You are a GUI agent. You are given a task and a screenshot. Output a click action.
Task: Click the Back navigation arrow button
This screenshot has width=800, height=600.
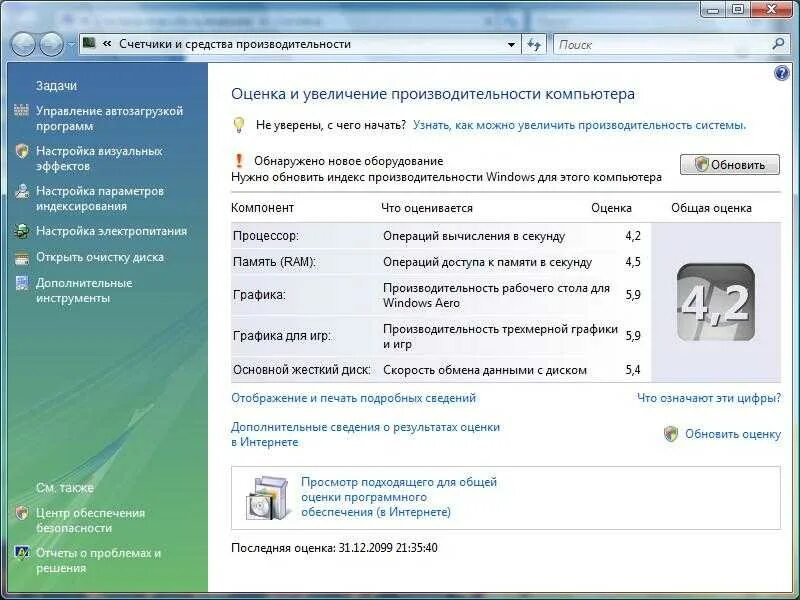click(23, 44)
